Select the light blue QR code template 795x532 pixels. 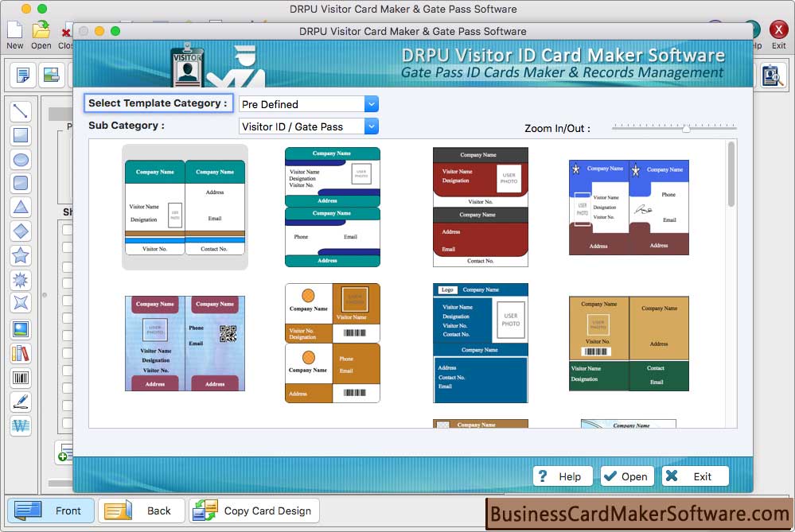pyautogui.click(x=185, y=343)
